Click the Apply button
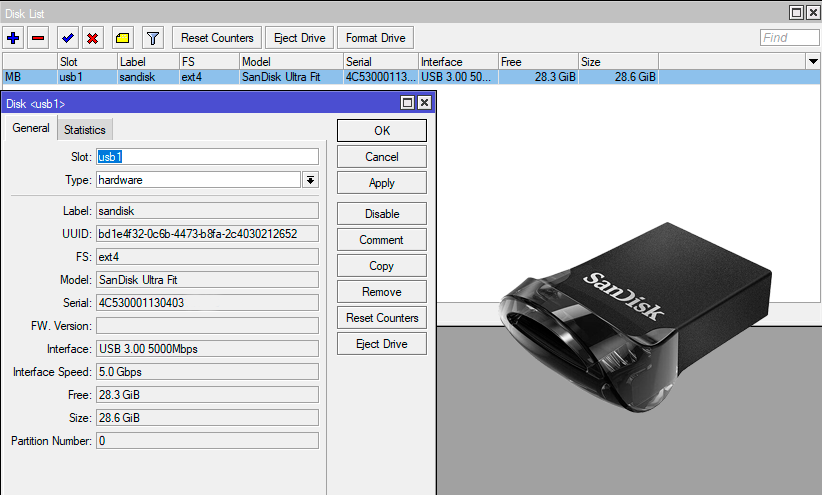Image resolution: width=822 pixels, height=495 pixels. (x=382, y=183)
